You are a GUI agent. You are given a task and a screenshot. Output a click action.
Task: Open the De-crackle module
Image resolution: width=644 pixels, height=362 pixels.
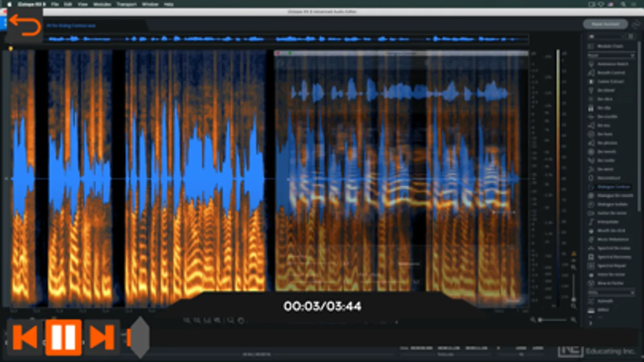click(603, 117)
